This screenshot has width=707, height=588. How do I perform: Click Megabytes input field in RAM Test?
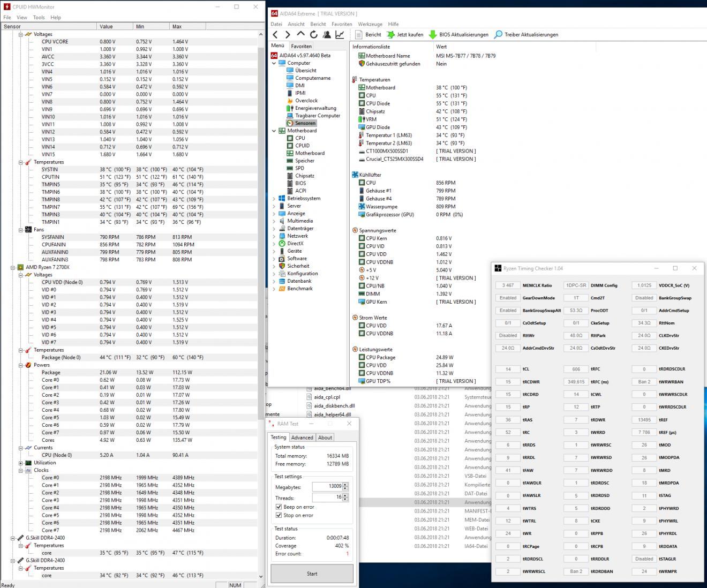tap(327, 486)
